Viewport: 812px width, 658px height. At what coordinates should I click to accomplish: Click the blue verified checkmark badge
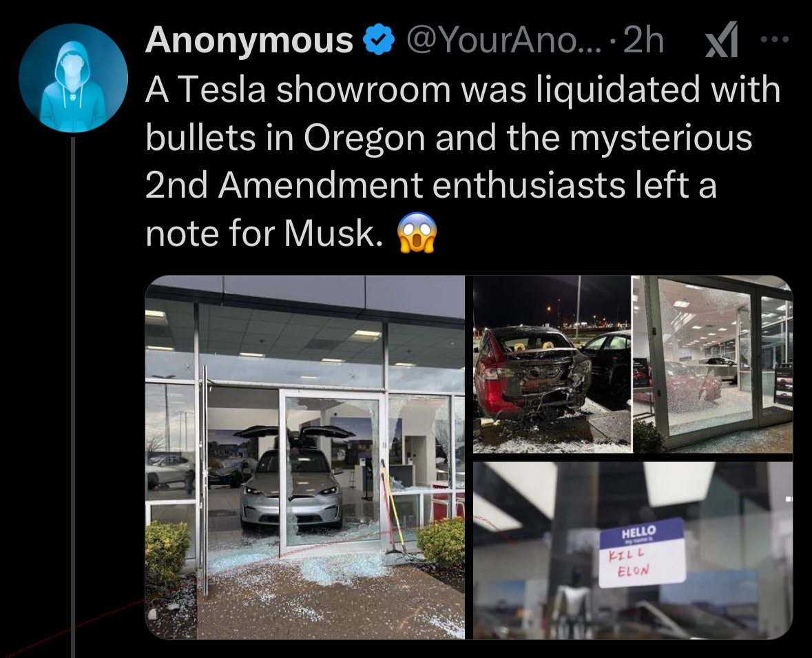pos(379,40)
